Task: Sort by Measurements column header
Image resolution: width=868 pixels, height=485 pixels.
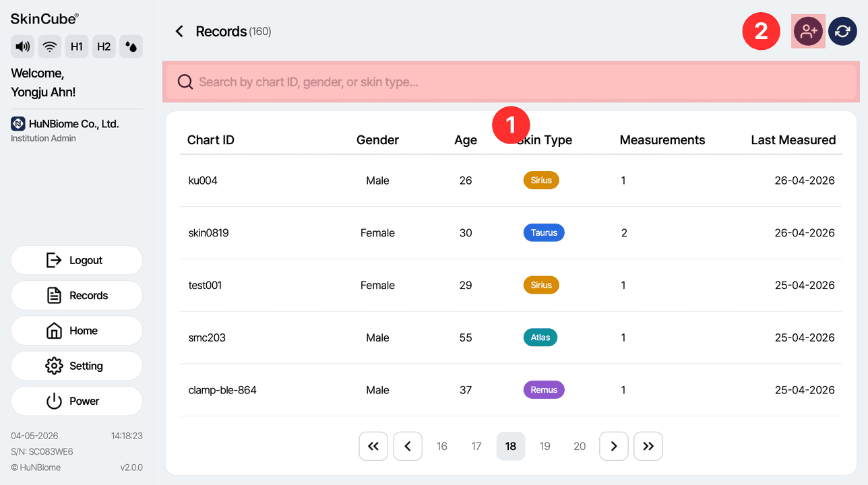Action: point(662,140)
